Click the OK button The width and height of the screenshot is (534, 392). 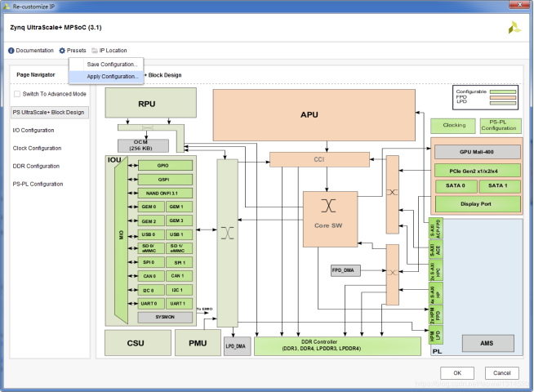pos(457,373)
